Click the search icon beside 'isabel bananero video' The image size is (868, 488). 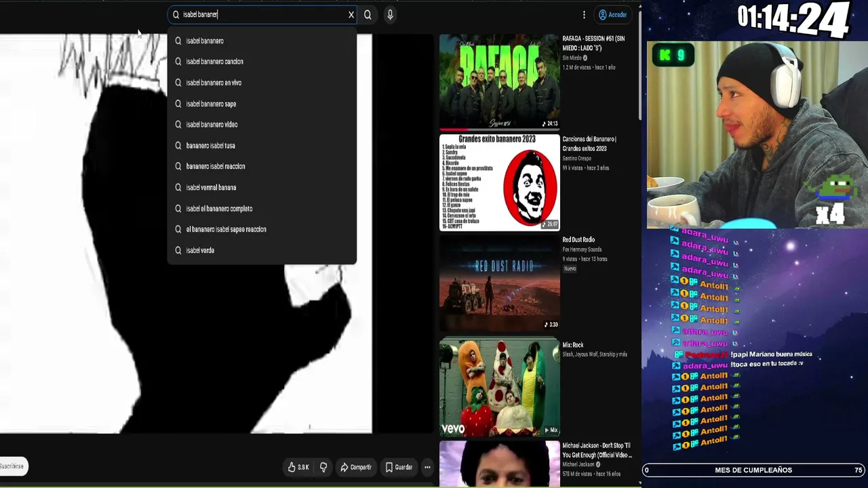[178, 125]
